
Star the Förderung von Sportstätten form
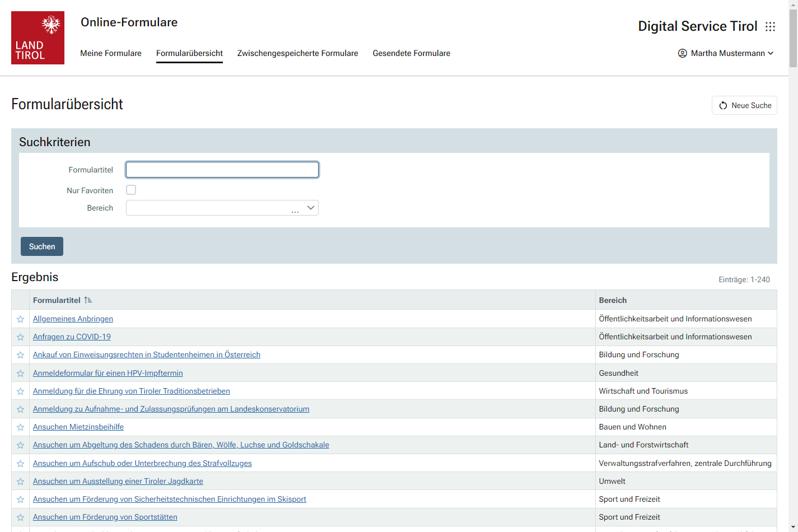[x=21, y=517]
